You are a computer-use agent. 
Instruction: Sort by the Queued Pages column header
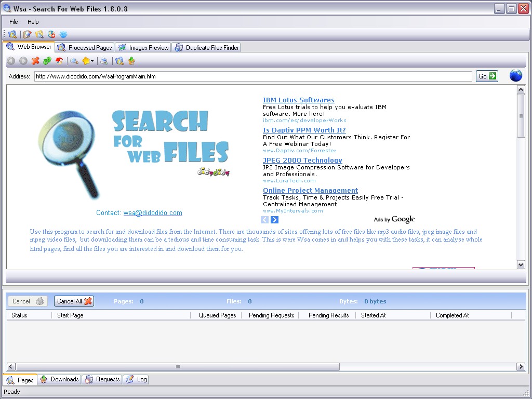click(x=216, y=315)
